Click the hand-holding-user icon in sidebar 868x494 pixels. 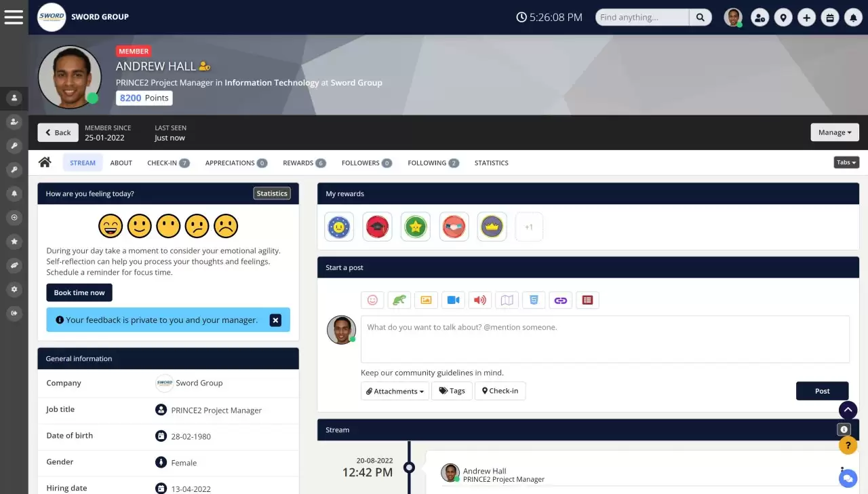(x=14, y=122)
